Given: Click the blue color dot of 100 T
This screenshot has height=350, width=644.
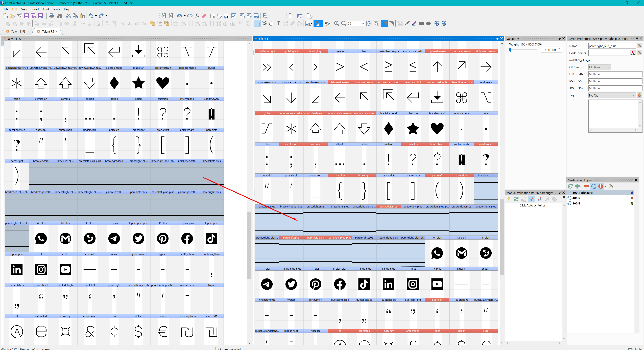Looking at the screenshot, I should coord(632,193).
